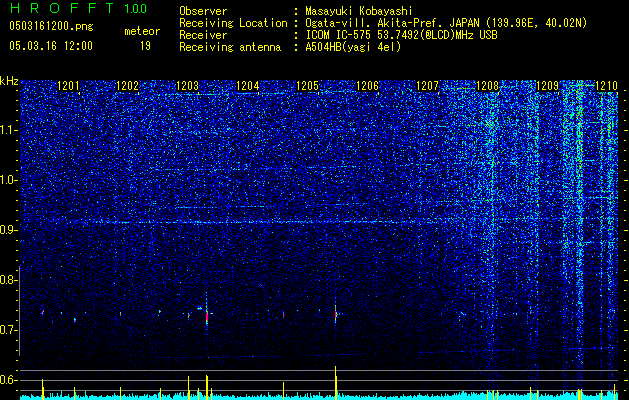Click the 'Receiver' label

click(x=203, y=35)
